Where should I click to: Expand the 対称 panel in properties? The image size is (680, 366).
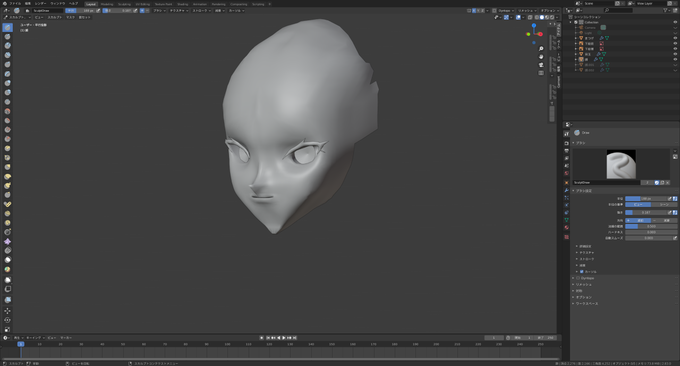pyautogui.click(x=579, y=291)
